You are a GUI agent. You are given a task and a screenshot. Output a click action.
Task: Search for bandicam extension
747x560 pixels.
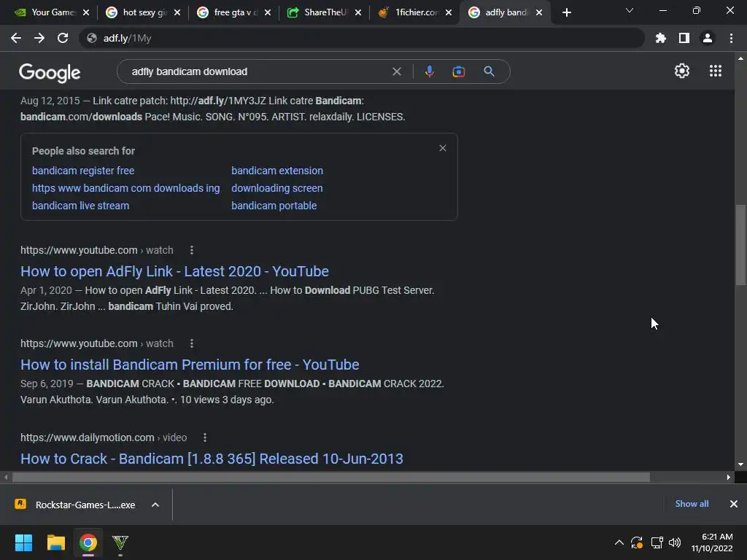tap(277, 171)
